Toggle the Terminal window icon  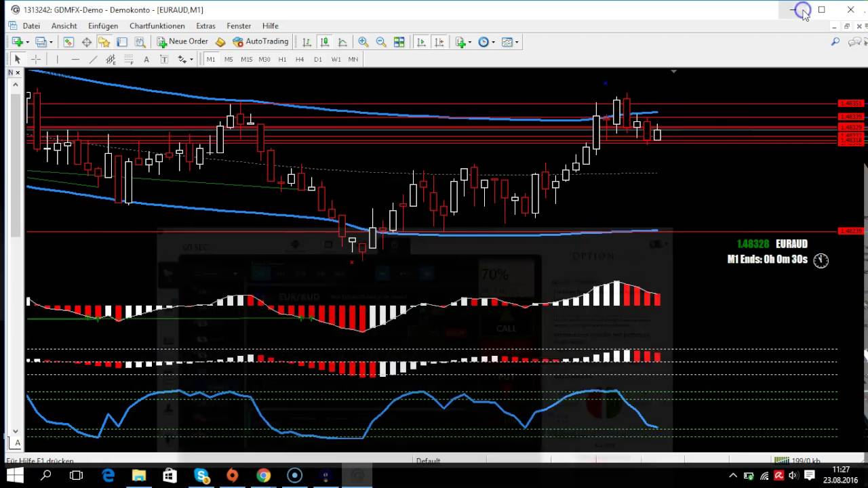tap(122, 42)
